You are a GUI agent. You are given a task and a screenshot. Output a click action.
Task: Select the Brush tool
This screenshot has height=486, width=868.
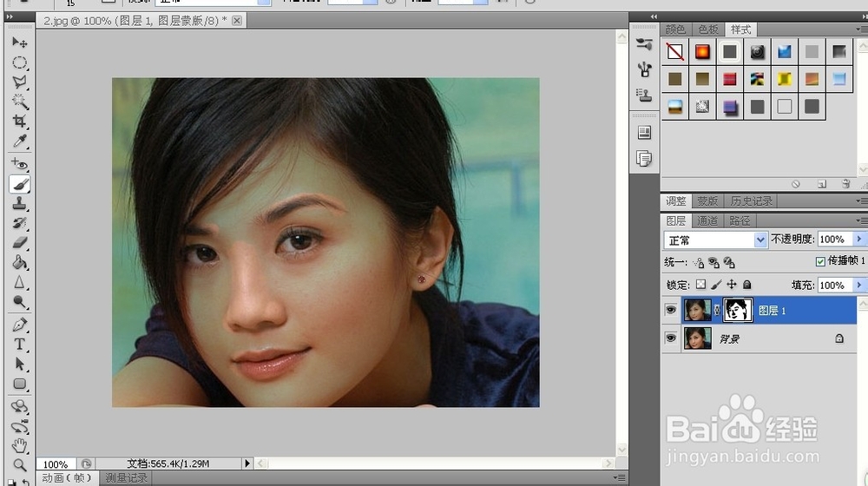coord(19,184)
